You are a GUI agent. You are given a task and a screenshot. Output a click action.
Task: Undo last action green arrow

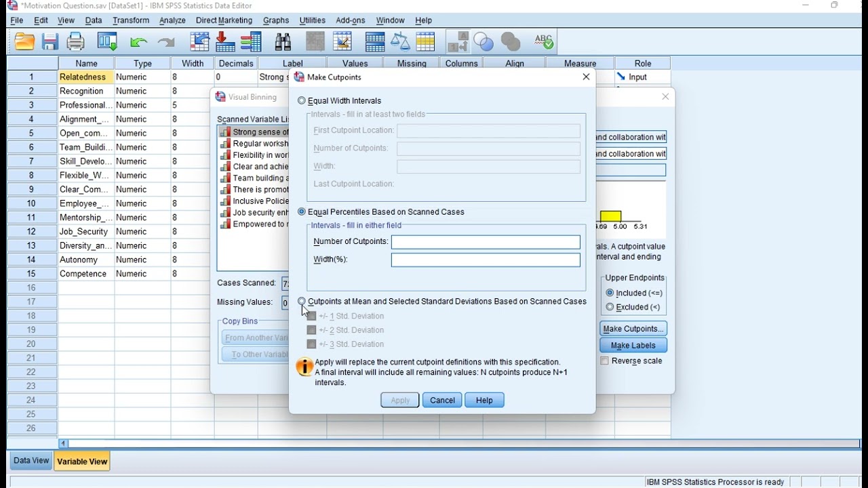click(139, 42)
